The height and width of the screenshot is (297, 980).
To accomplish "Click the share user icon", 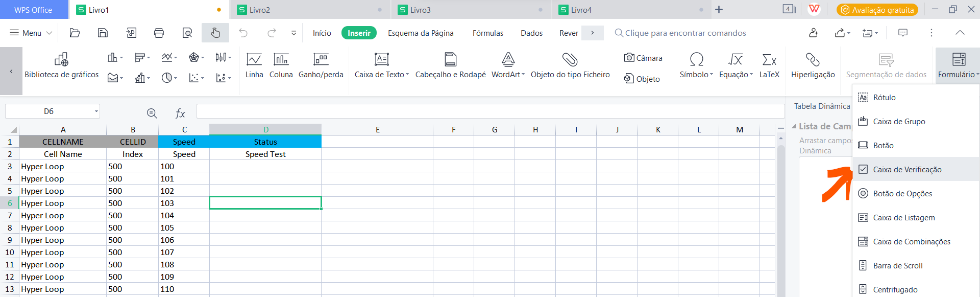I will pos(814,33).
